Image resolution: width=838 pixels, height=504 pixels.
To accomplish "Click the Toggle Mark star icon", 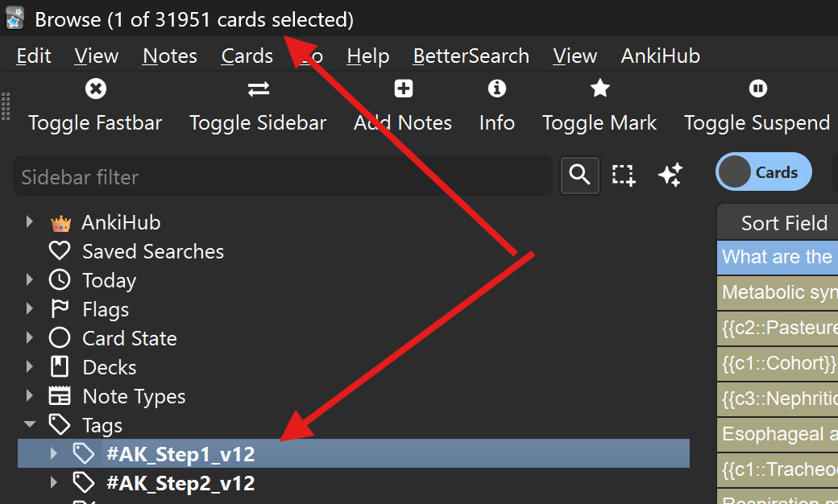I will point(599,89).
